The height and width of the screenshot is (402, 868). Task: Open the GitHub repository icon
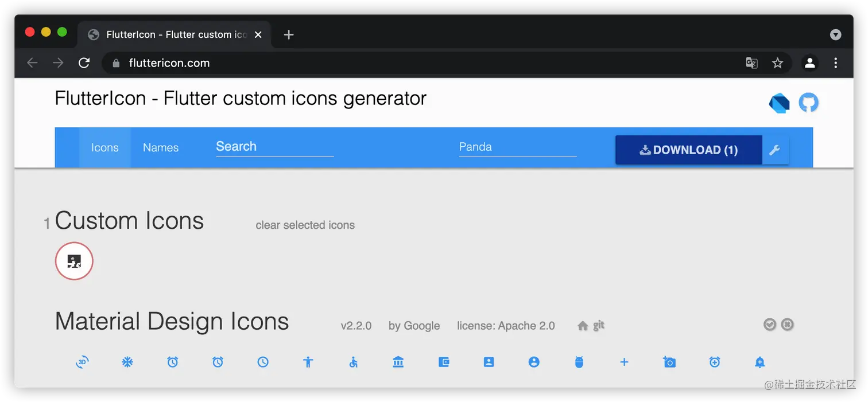[x=808, y=103]
